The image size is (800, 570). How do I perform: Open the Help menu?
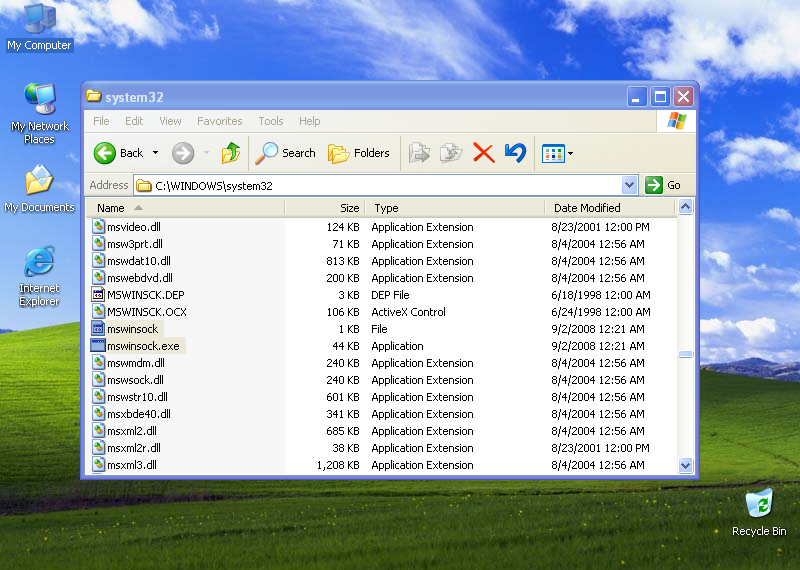point(310,121)
